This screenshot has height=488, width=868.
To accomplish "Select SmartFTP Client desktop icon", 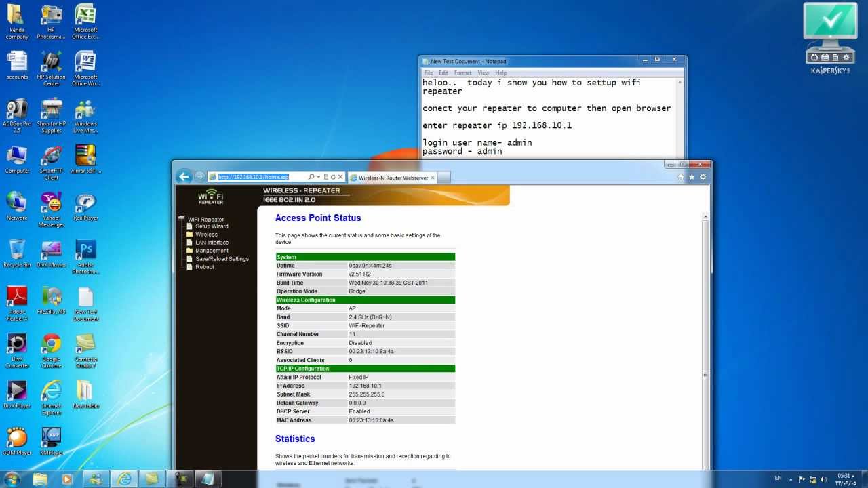I will [x=51, y=163].
